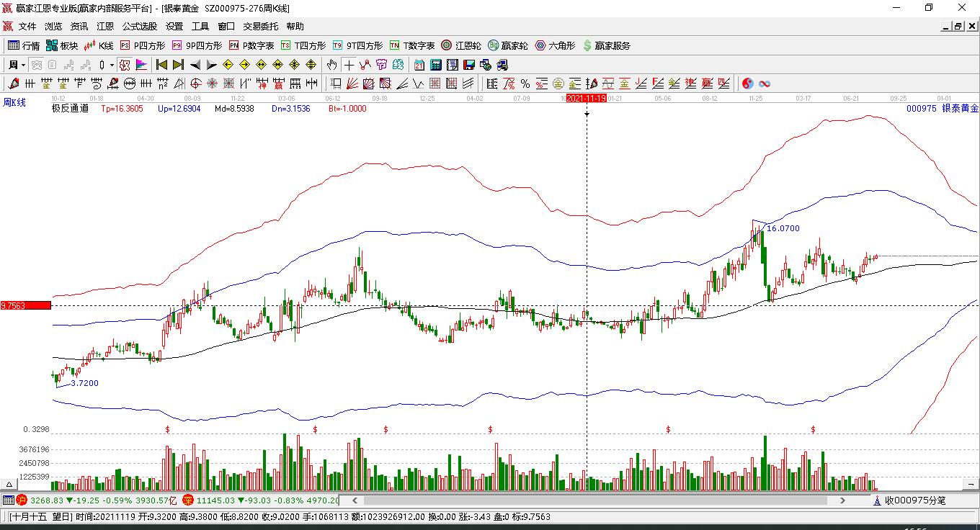Click the yellow left-arrow diamond icon
The height and width of the screenshot is (530, 980).
(228, 65)
